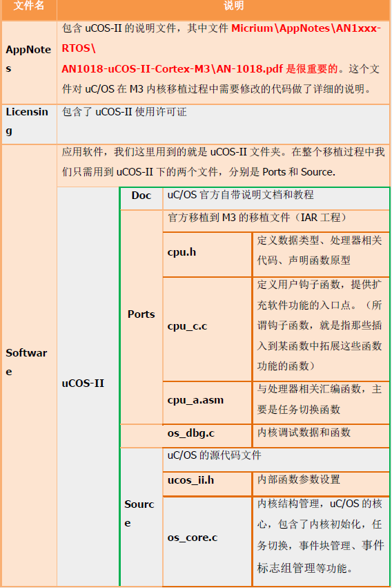Select the Ports cell
Viewport: 392px width, 588px height.
point(141,314)
